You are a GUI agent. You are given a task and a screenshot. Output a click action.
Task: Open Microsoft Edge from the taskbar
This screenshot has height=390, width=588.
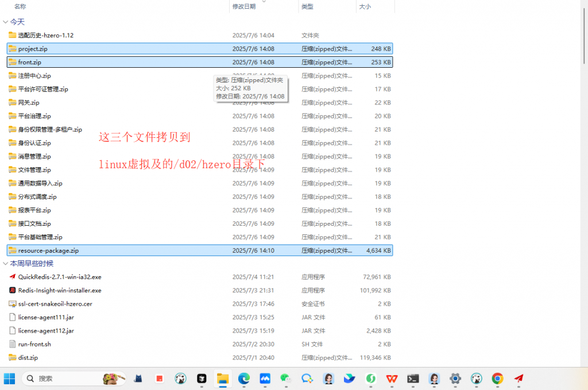[x=244, y=379]
